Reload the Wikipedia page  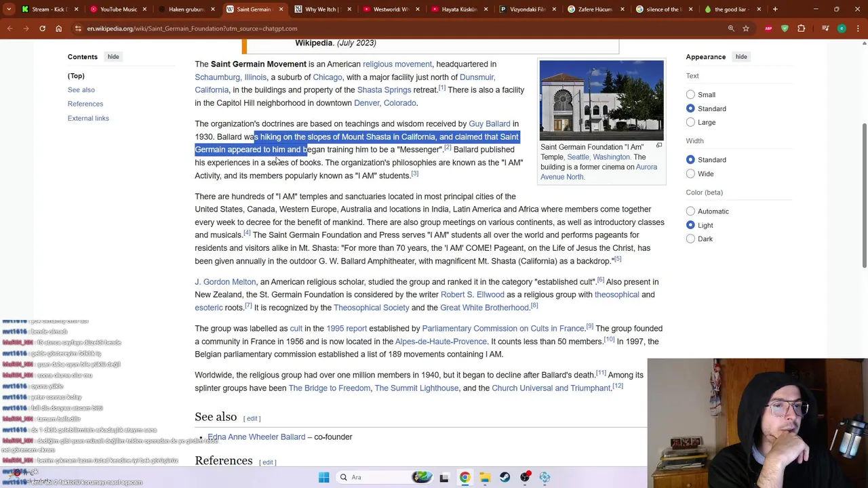click(x=42, y=28)
